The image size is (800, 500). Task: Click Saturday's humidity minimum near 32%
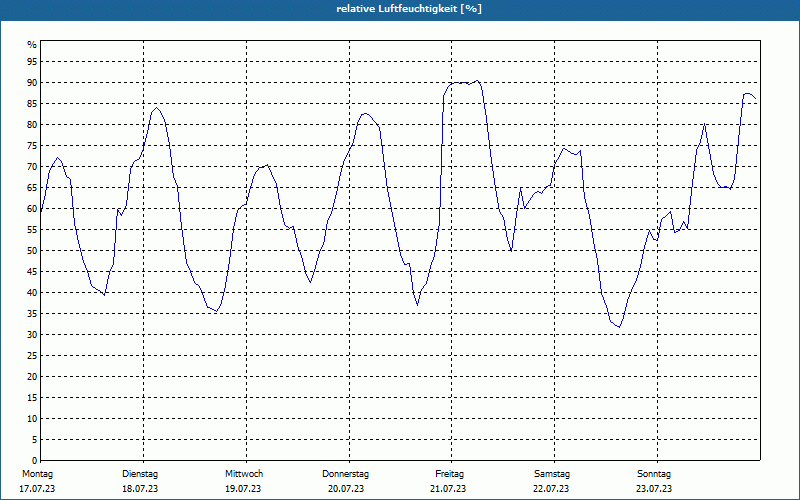(x=619, y=327)
